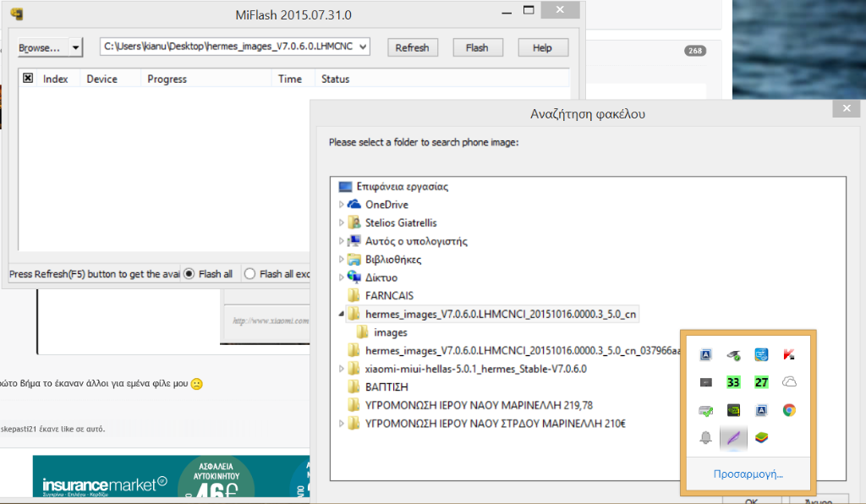
Task: Select the 'images' subfolder
Action: pyautogui.click(x=390, y=332)
